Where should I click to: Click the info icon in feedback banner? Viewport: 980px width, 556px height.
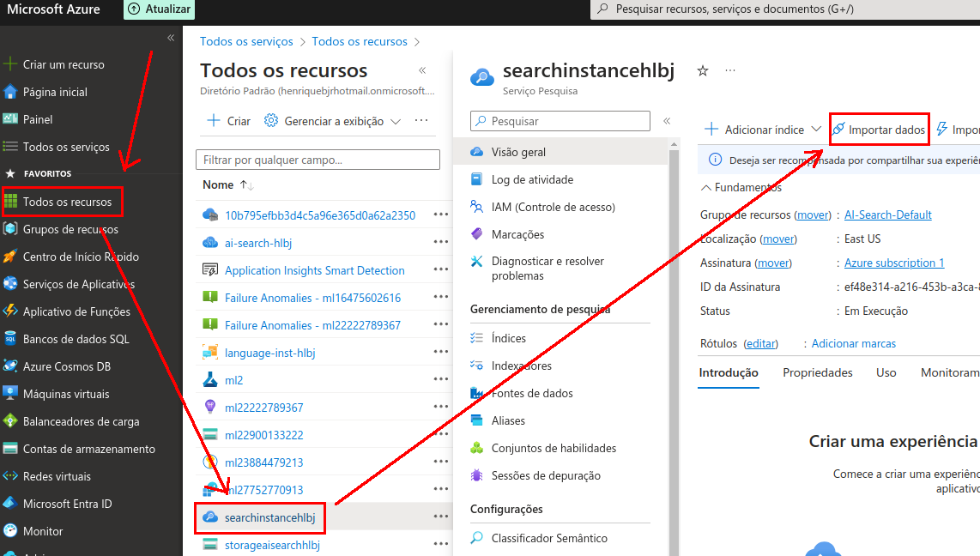click(715, 160)
